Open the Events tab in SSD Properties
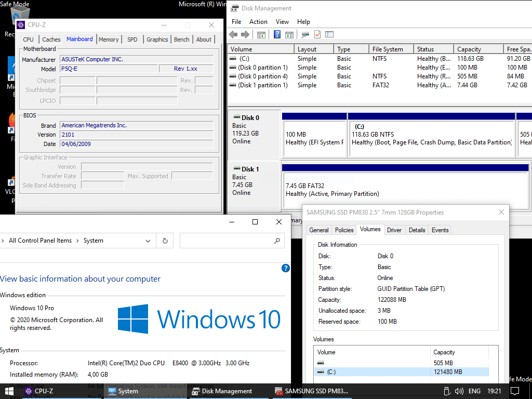The image size is (532, 399). [x=440, y=230]
